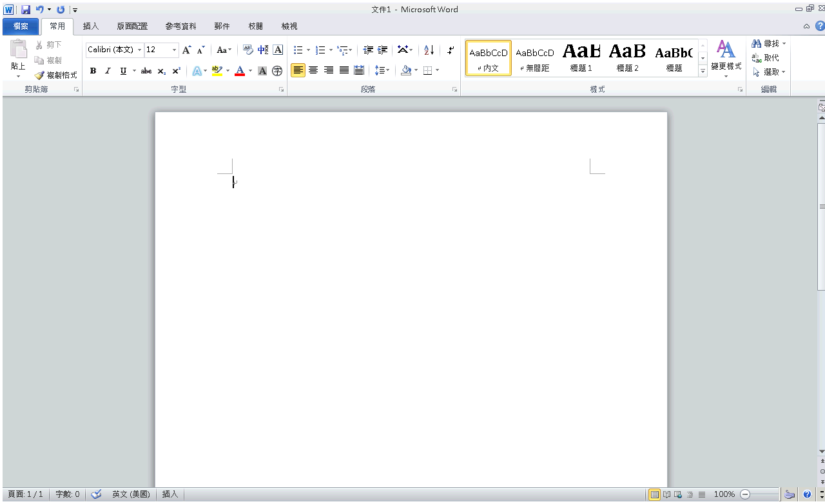Viewport: 825px width, 504px height.
Task: Apply the 無間距 no spacing style
Action: tap(534, 58)
